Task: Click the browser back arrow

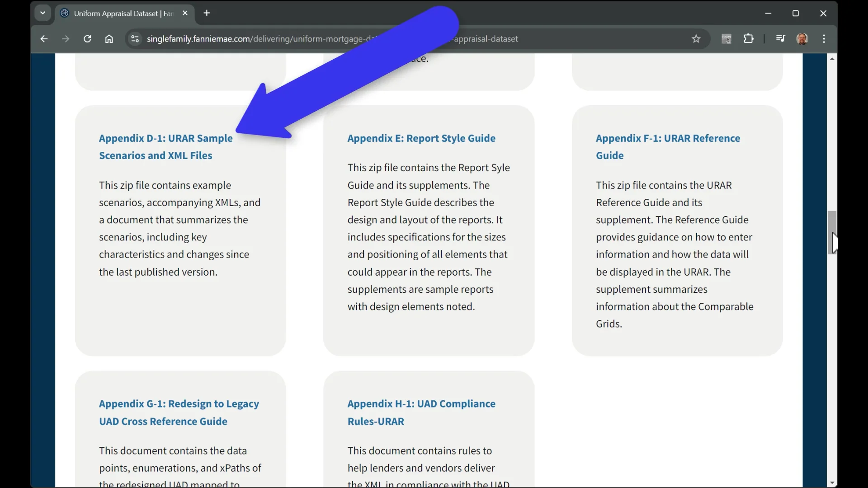Action: pos(44,39)
